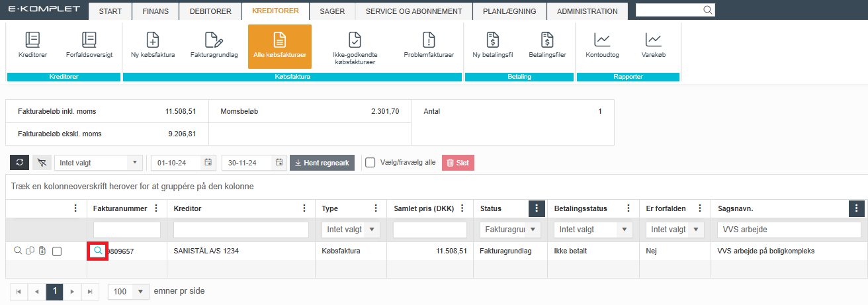
Task: Open Problemfakturaer view
Action: click(428, 46)
